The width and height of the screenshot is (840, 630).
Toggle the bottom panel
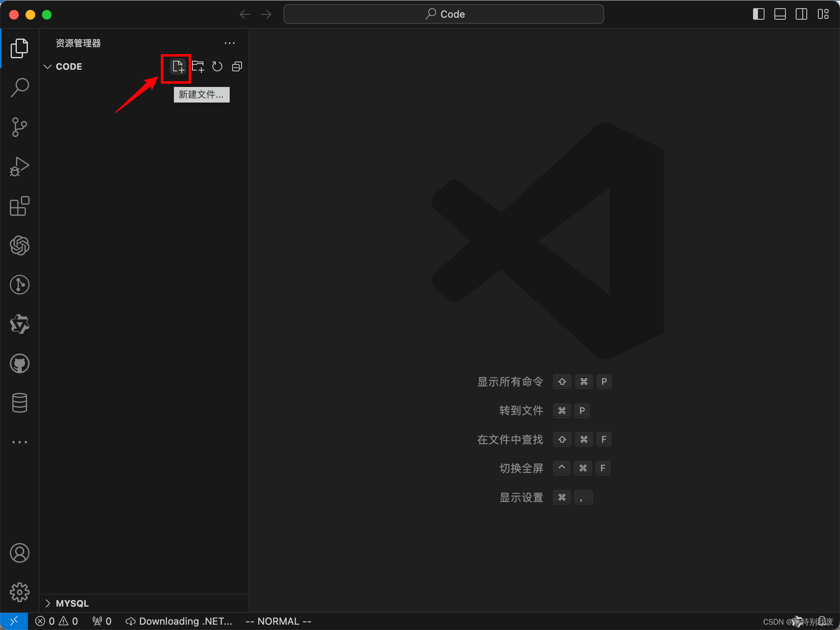pos(780,14)
